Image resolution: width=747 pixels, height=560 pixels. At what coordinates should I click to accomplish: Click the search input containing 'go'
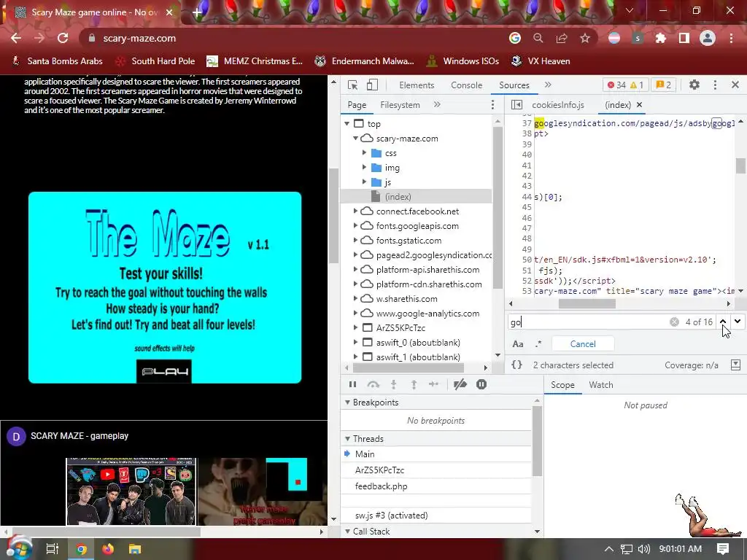coord(587,322)
